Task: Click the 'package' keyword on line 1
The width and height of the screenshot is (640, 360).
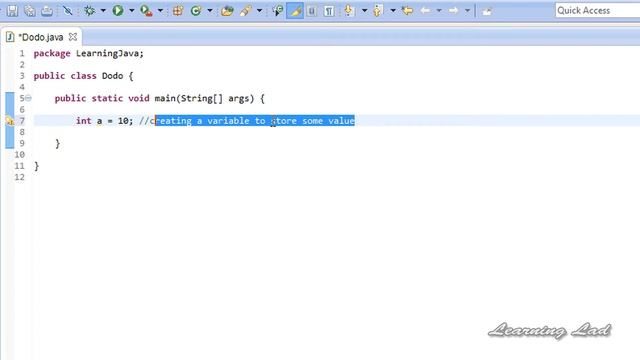Action: click(52, 53)
